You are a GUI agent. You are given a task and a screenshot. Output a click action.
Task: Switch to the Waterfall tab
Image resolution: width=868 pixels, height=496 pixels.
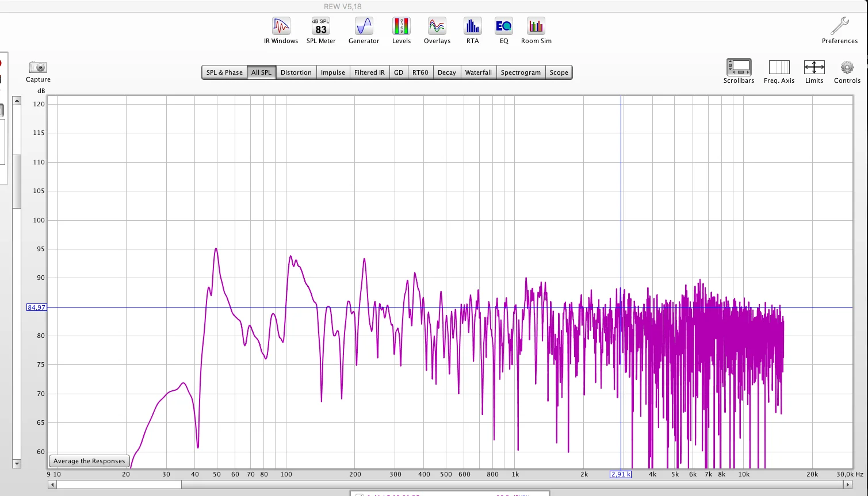pyautogui.click(x=479, y=72)
